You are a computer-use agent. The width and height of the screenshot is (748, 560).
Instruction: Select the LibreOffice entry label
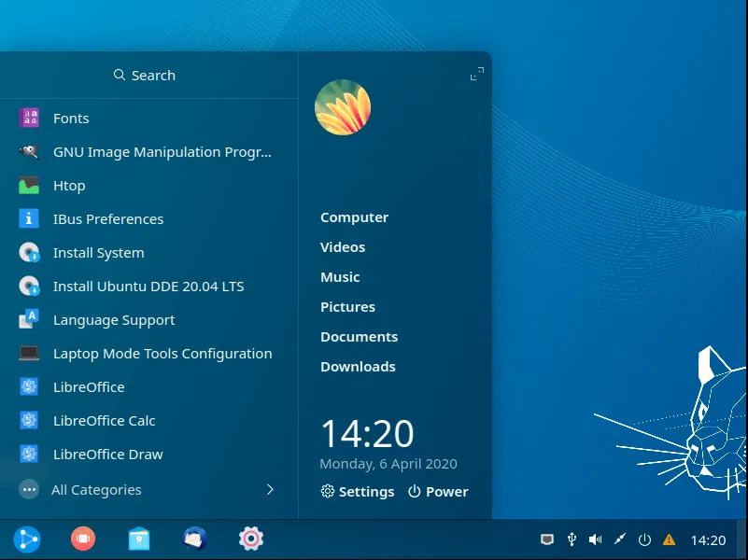click(x=89, y=387)
